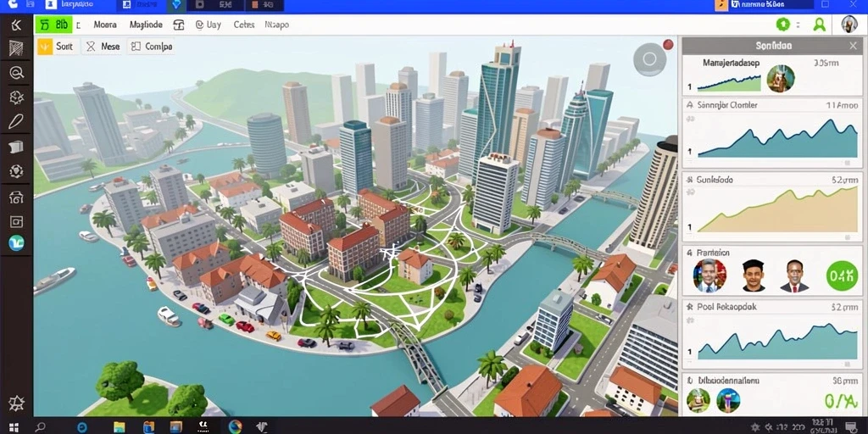
Task: Expand the Pool Fekaopdak chart section
Action: coord(690,306)
